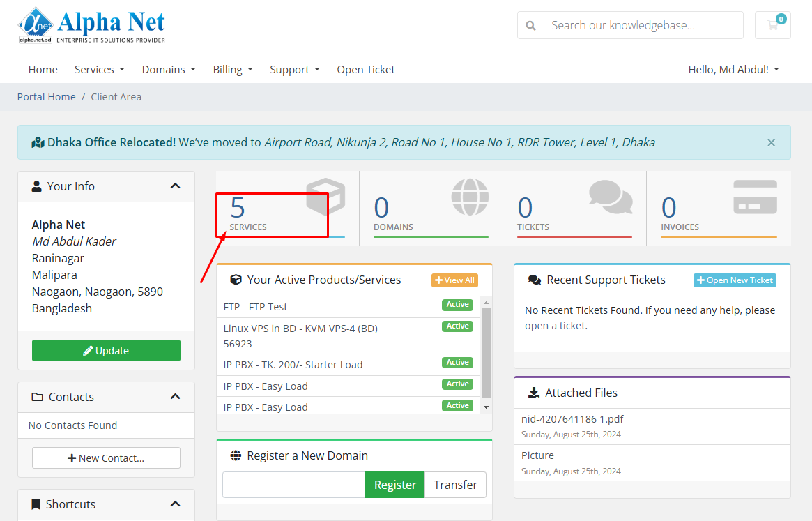Click the green Update button
The width and height of the screenshot is (812, 521).
(x=106, y=351)
